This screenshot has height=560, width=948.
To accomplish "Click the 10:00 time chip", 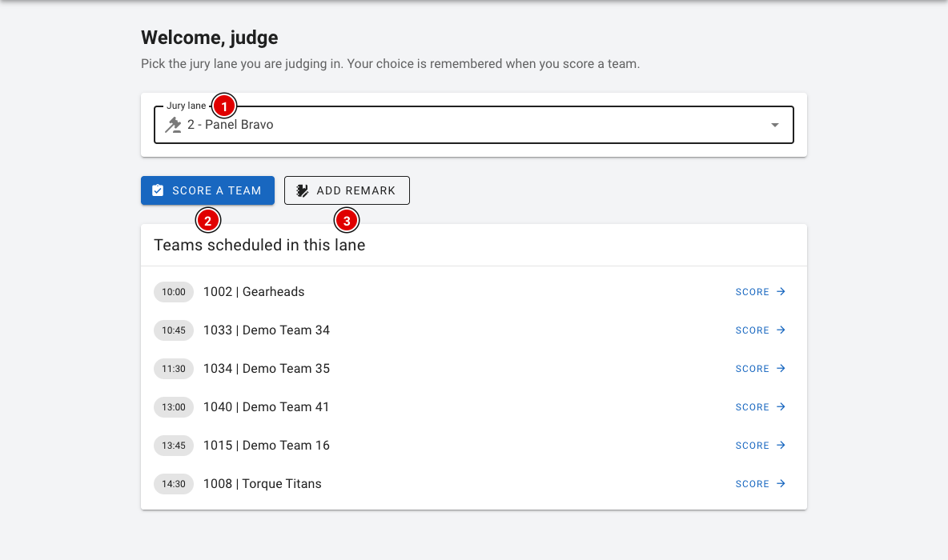I will [x=174, y=292].
